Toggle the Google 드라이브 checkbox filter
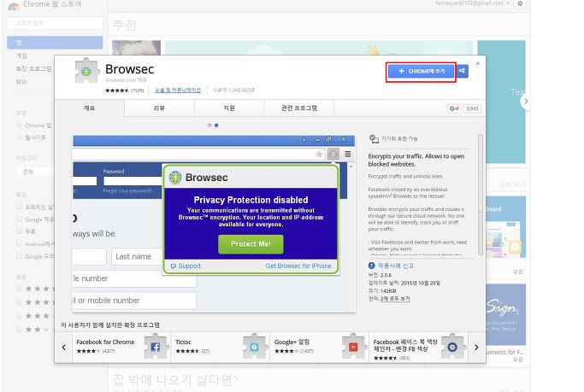584x392 pixels. coord(20,256)
